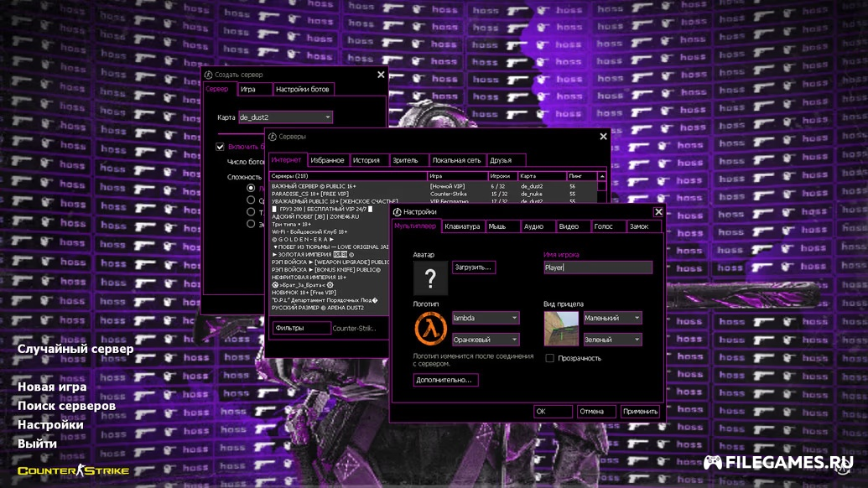Switch to the Голос settings tab
868x488 pixels.
608,226
